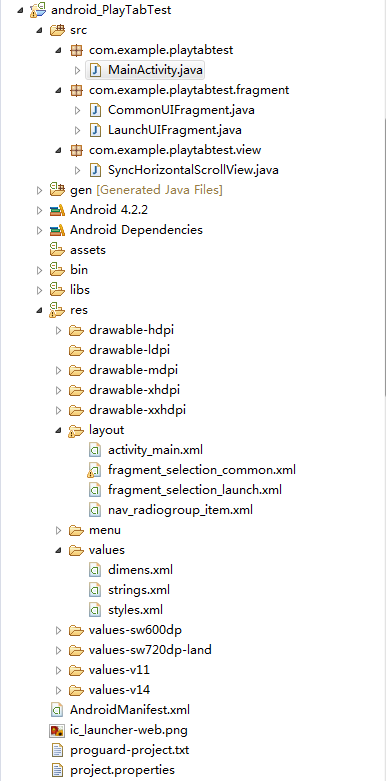The image size is (386, 781).
Task: Expand SyncHorizontalScrollView.java arrow
Action: pos(77,170)
